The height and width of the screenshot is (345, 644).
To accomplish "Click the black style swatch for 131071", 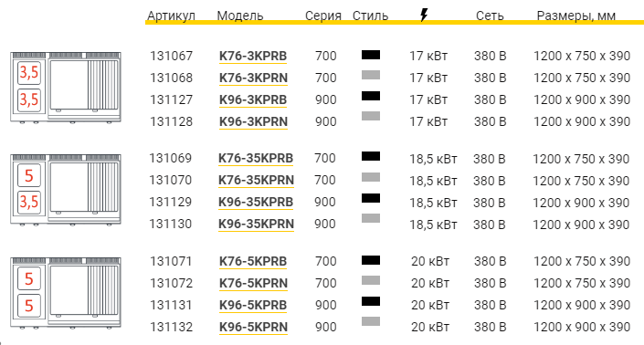I will (x=371, y=260).
